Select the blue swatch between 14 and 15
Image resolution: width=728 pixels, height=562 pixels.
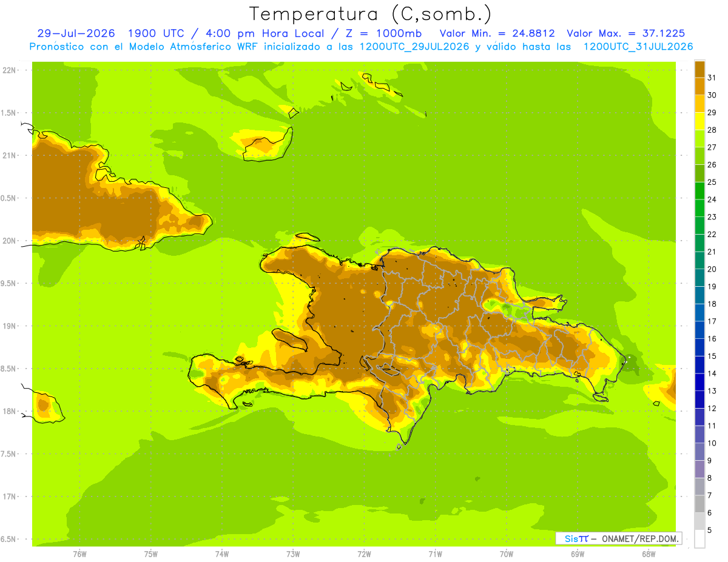click(x=699, y=364)
